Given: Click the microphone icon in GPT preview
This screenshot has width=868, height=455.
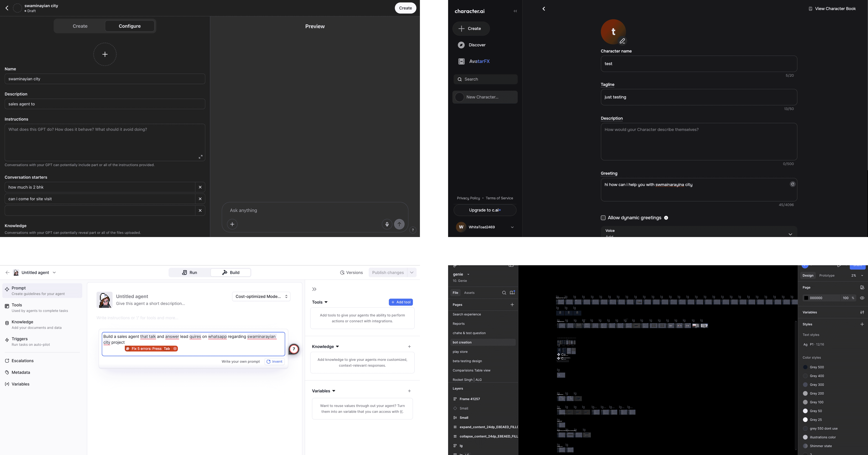Looking at the screenshot, I should [x=386, y=224].
